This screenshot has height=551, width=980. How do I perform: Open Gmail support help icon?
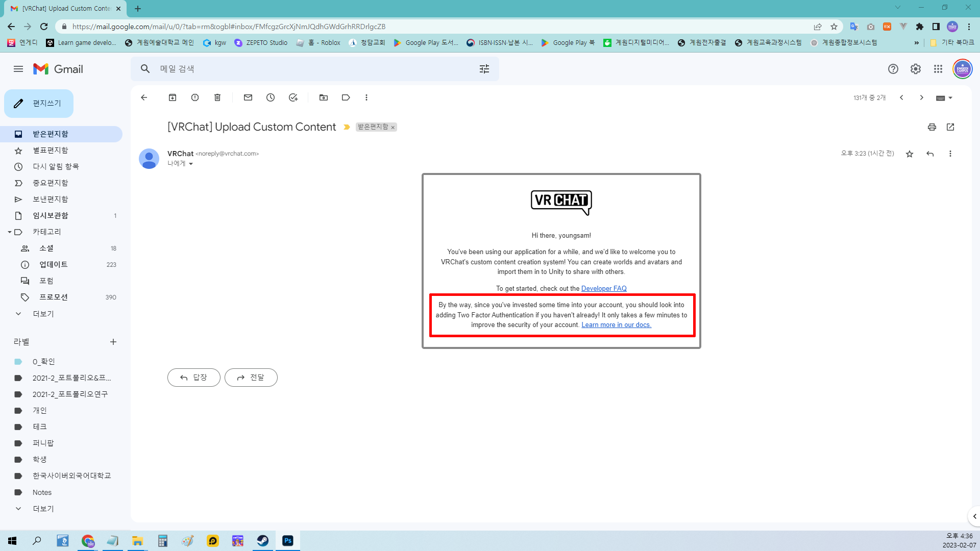click(893, 69)
